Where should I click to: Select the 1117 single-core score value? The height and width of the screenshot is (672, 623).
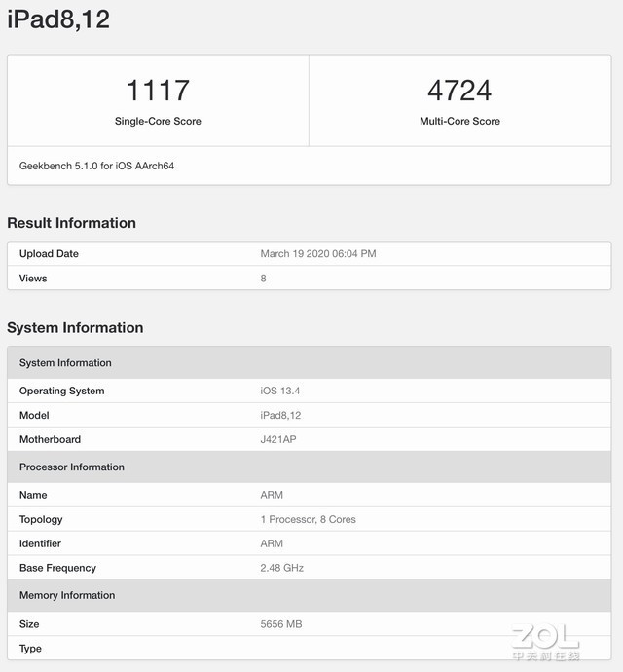click(158, 91)
